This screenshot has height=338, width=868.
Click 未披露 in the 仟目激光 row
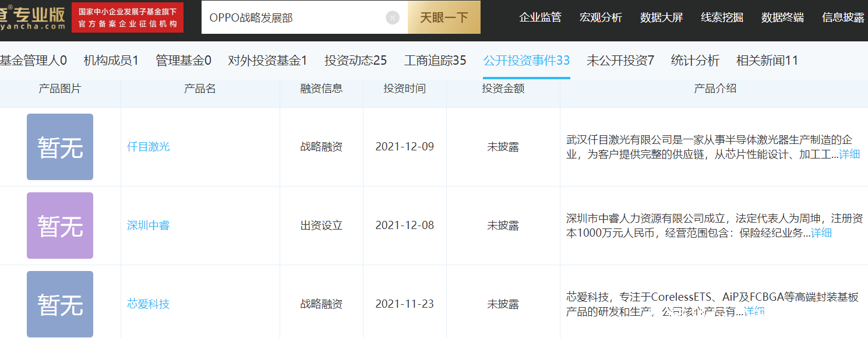503,146
